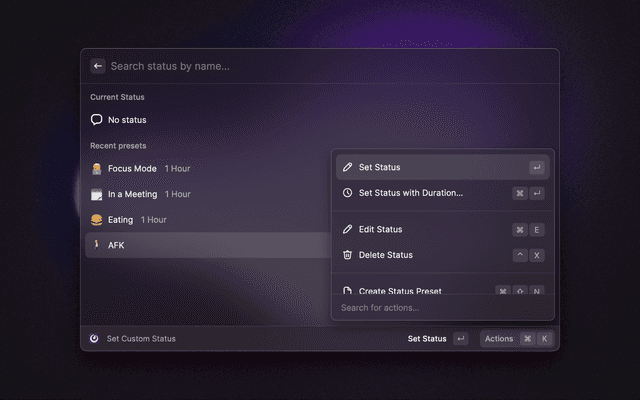Click the AFK walking emoji icon
Image resolution: width=640 pixels, height=400 pixels.
click(x=97, y=244)
